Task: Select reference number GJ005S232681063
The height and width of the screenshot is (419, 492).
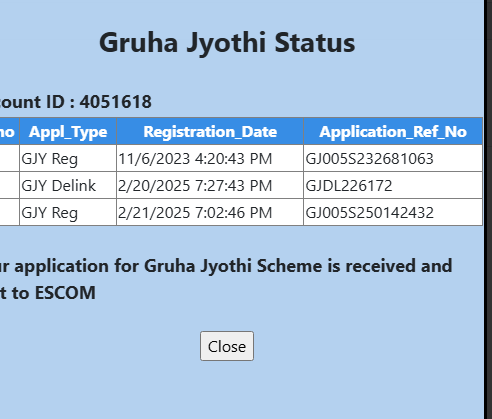Action: click(369, 159)
